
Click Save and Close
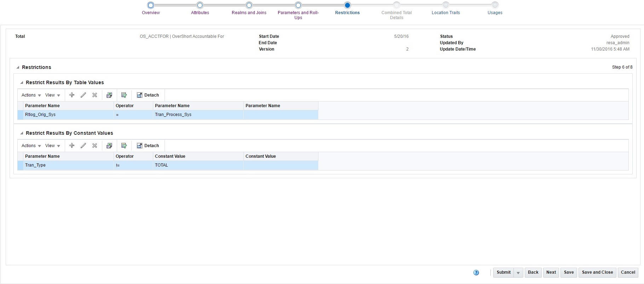[597, 272]
